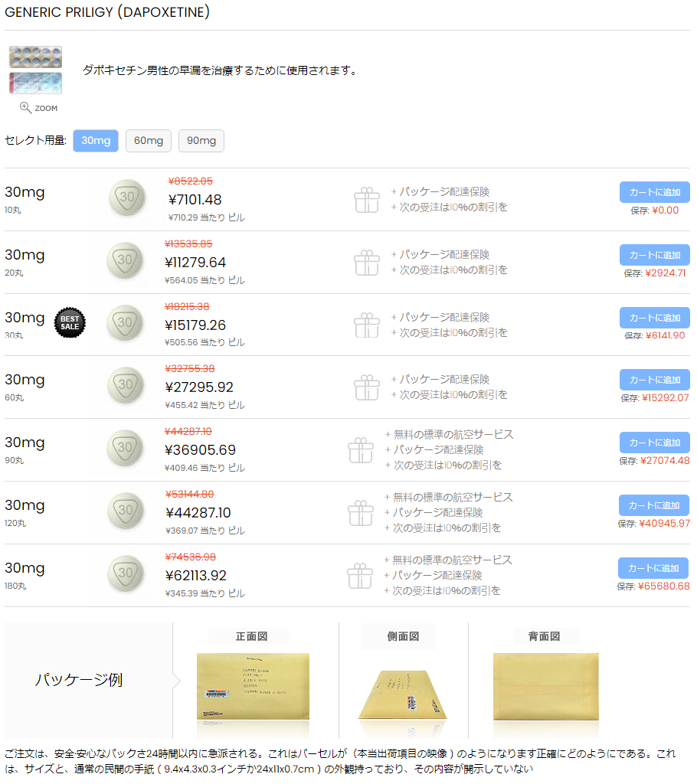Click the pill image in the 120-pill row
Image resolution: width=697 pixels, height=784 pixels.
126,511
